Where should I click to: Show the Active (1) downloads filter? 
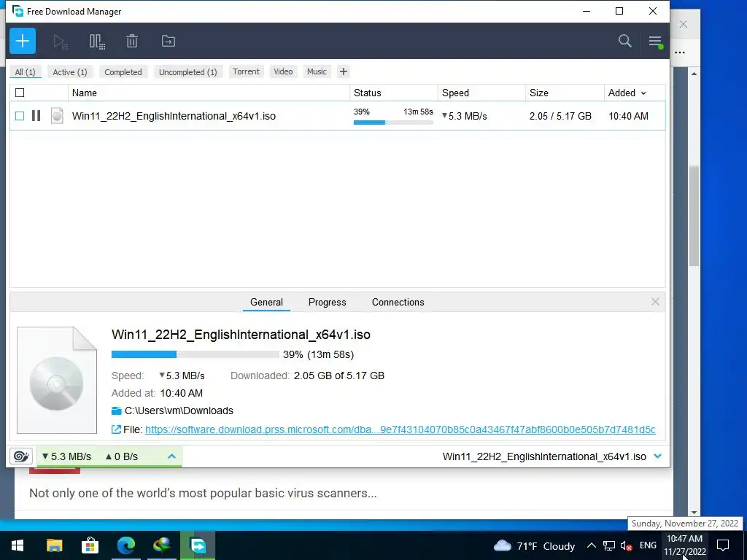(x=70, y=72)
